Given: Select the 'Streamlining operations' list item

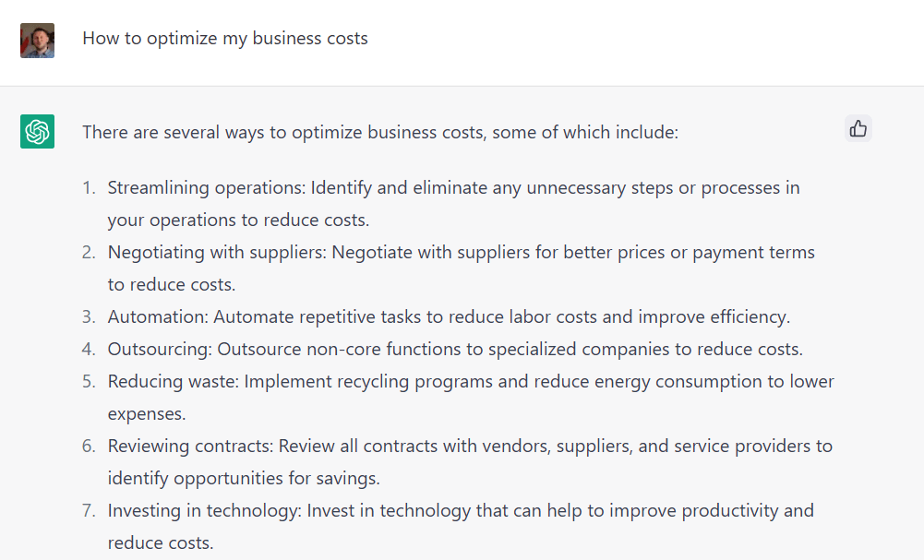Looking at the screenshot, I should 452,187.
